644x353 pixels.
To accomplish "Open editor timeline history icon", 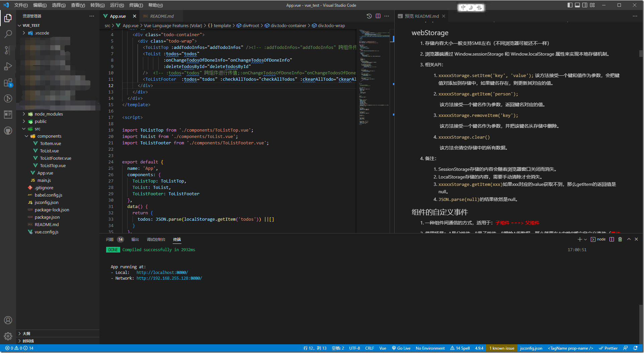I will [369, 16].
